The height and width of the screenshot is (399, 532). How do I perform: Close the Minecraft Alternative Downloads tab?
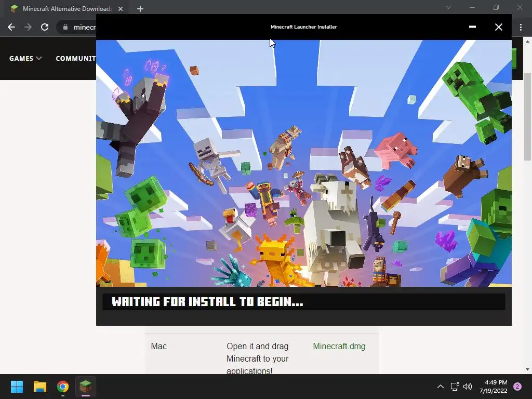pos(121,9)
